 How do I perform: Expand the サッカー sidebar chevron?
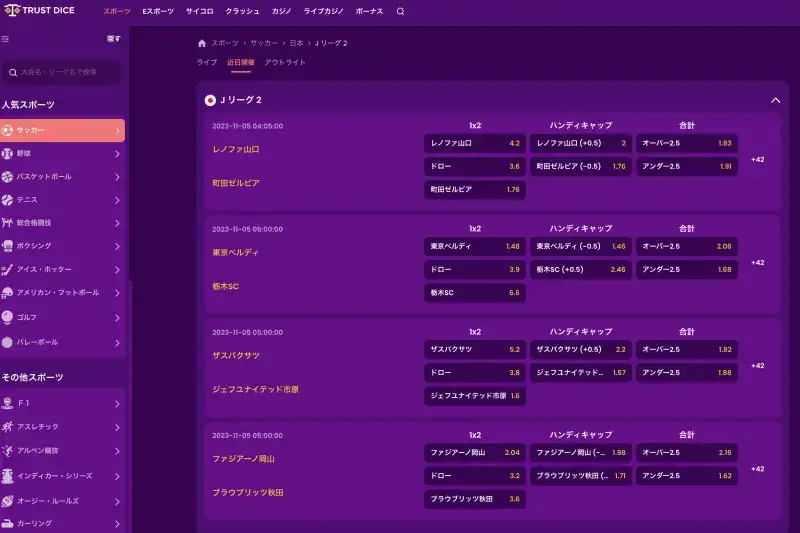click(x=117, y=131)
